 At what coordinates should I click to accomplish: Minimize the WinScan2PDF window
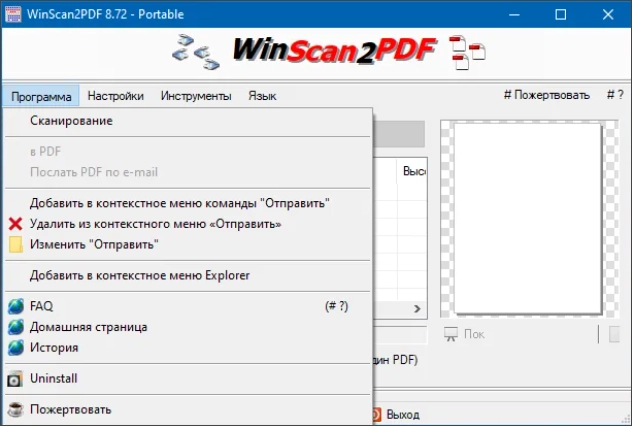point(514,15)
